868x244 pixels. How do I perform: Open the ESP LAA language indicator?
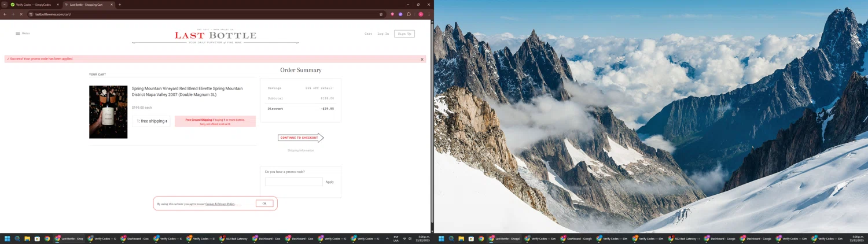tap(396, 238)
